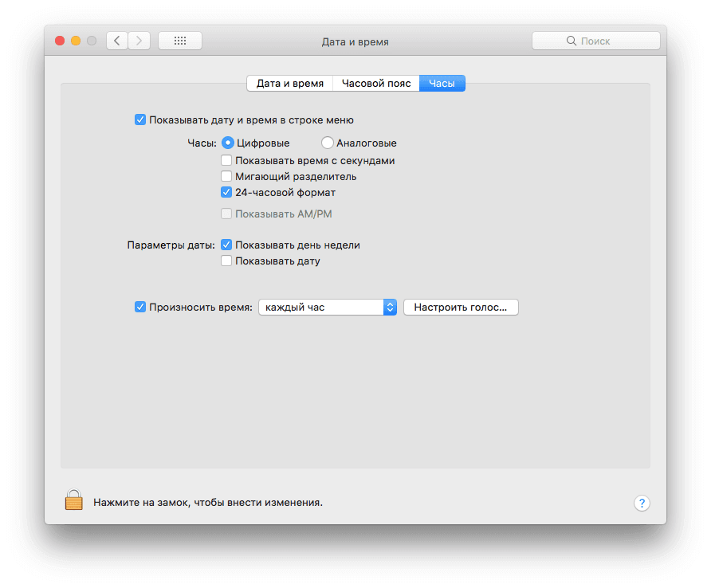The height and width of the screenshot is (588, 711).
Task: Enable the Показывать дату checkbox
Action: coord(226,261)
